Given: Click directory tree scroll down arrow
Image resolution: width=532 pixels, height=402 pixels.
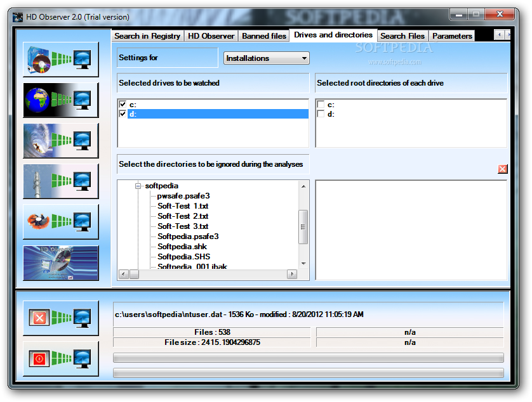Looking at the screenshot, I should pyautogui.click(x=303, y=263).
